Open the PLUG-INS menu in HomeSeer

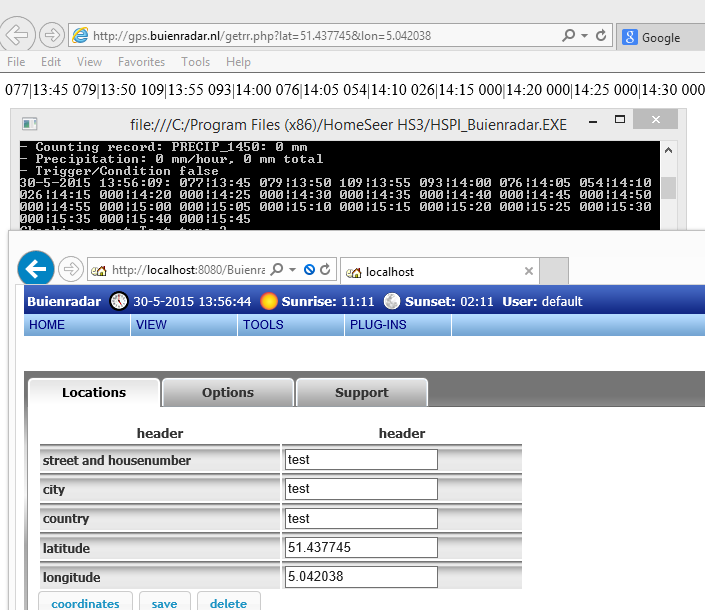click(398, 325)
